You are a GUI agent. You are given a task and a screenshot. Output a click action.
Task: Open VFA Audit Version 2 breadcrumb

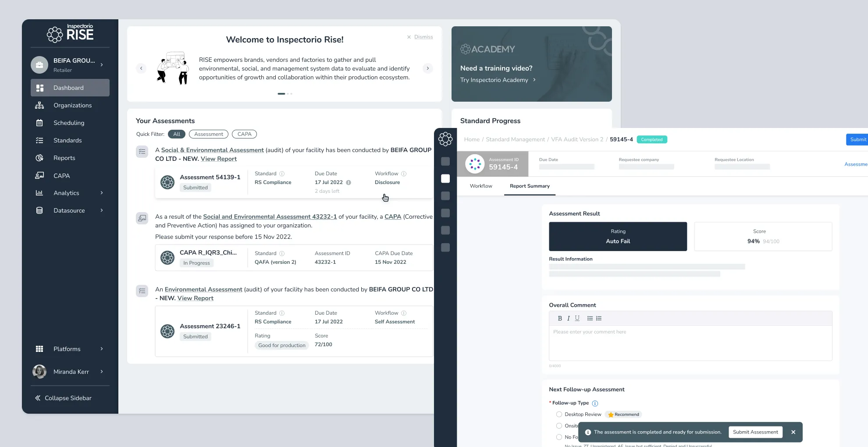577,139
